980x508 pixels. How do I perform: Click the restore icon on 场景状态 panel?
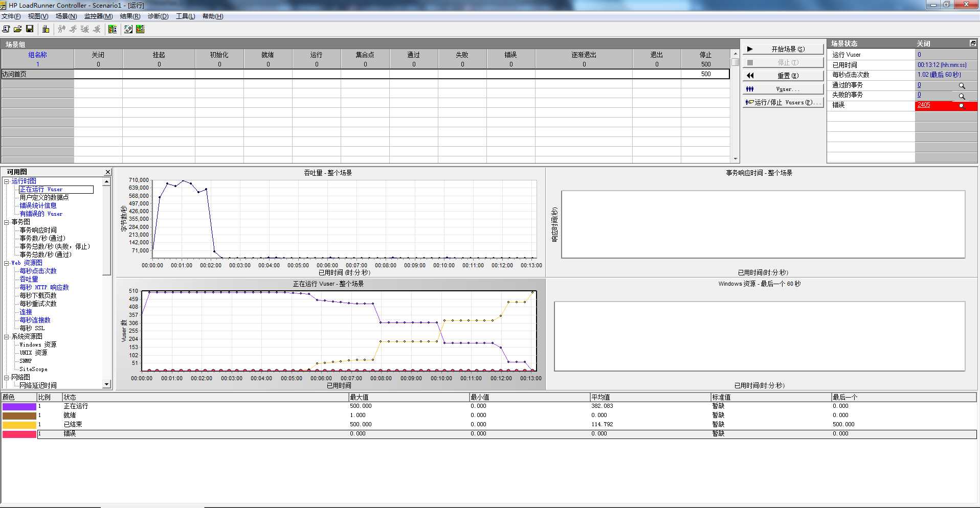click(973, 43)
